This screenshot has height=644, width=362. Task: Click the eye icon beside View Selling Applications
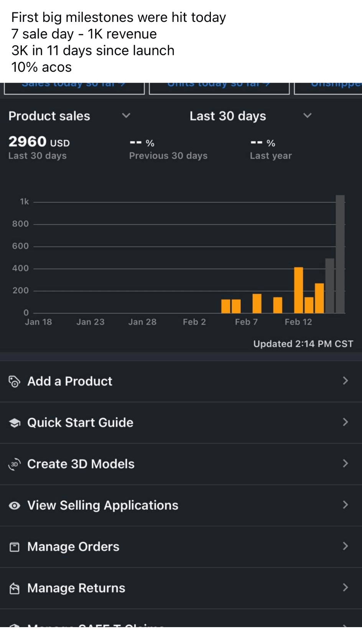click(14, 506)
